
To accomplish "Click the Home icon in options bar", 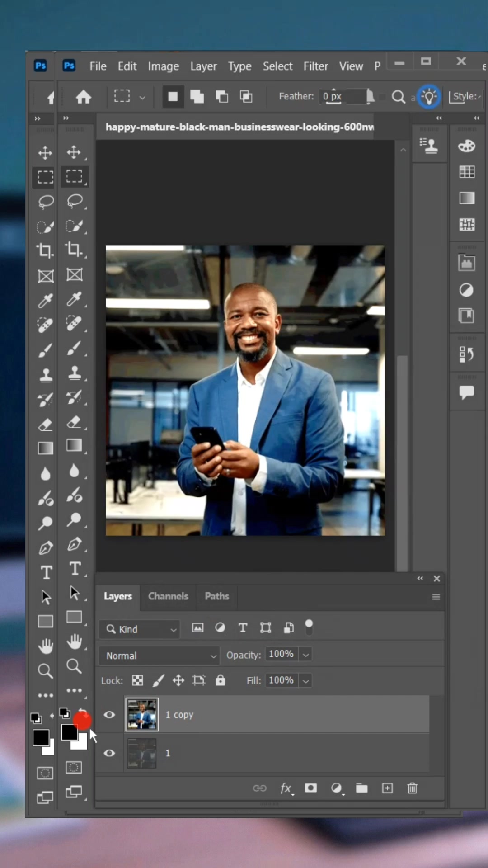I will 83,96.
